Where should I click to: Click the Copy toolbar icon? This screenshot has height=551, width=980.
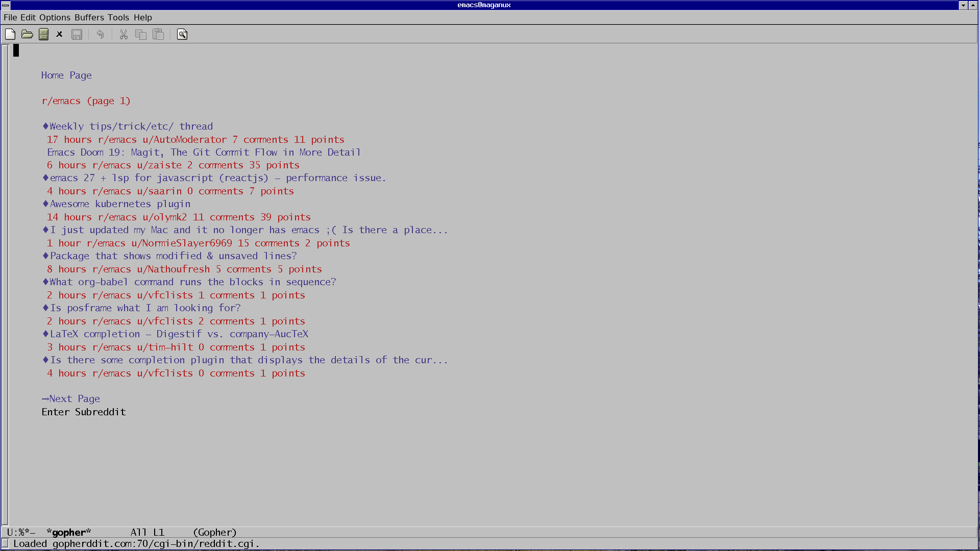(x=141, y=34)
